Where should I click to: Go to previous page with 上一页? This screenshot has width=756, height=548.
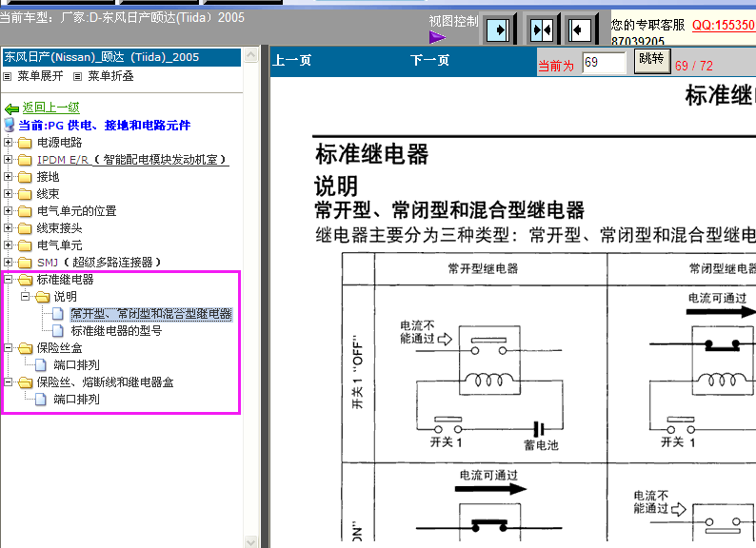[x=291, y=61]
